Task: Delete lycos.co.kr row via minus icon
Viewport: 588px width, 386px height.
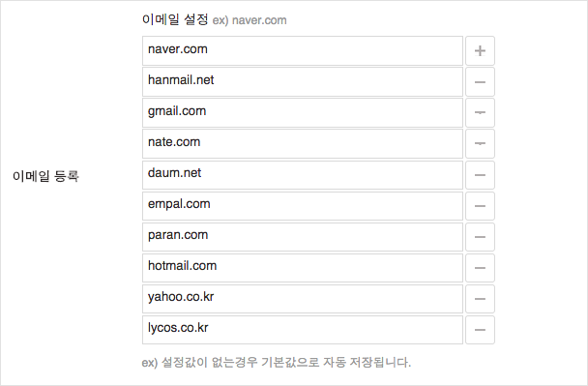Action: [480, 330]
